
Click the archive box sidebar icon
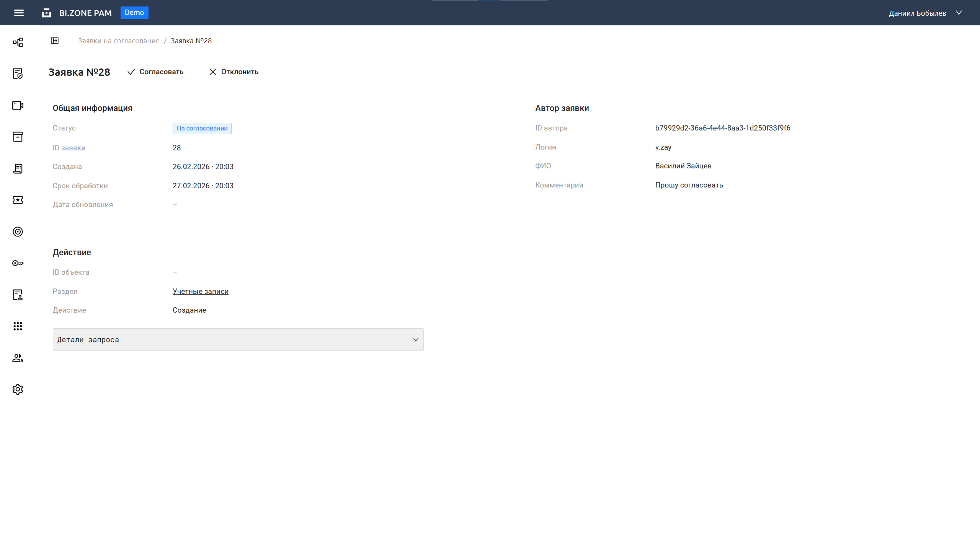point(18,137)
